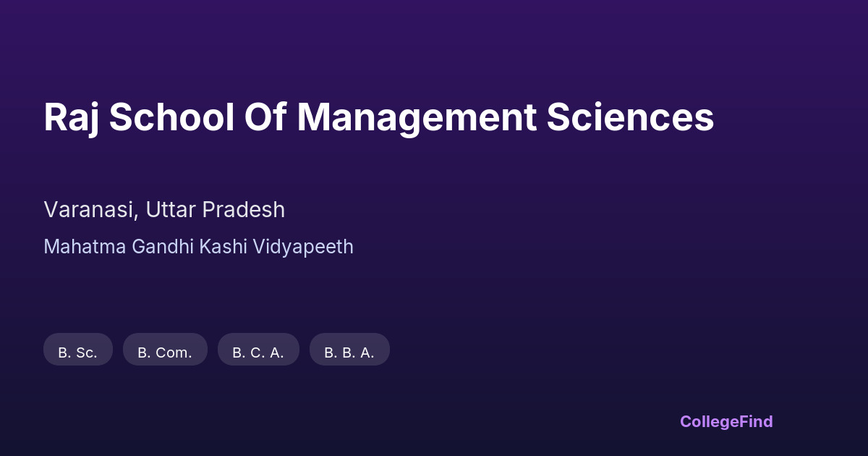The height and width of the screenshot is (456, 868).
Task: Click Gandhi in the affiliation text
Action: pos(161,247)
